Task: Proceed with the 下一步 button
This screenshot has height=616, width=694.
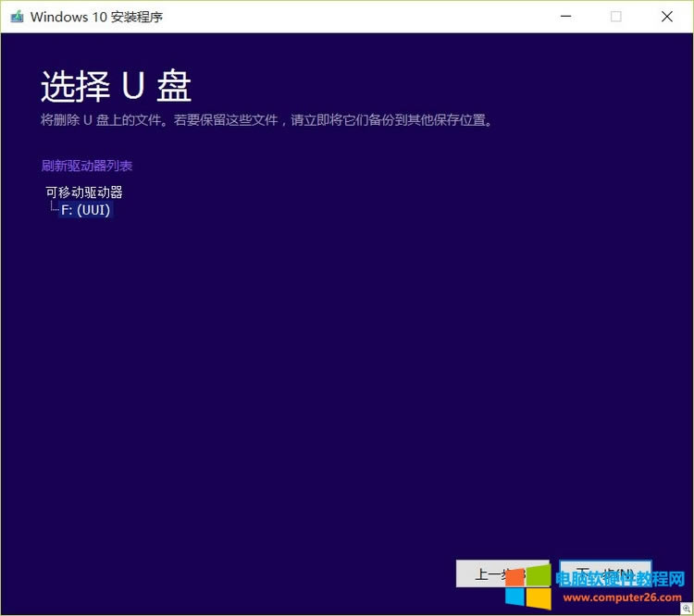Action: coord(605,574)
